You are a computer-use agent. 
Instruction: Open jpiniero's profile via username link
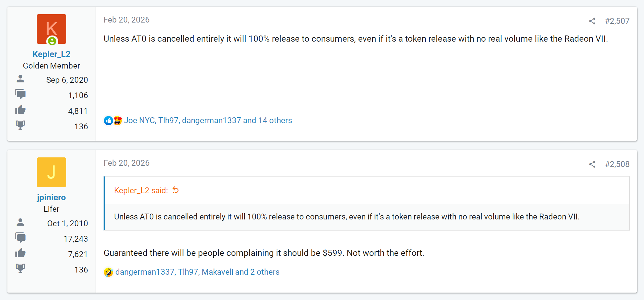click(51, 198)
